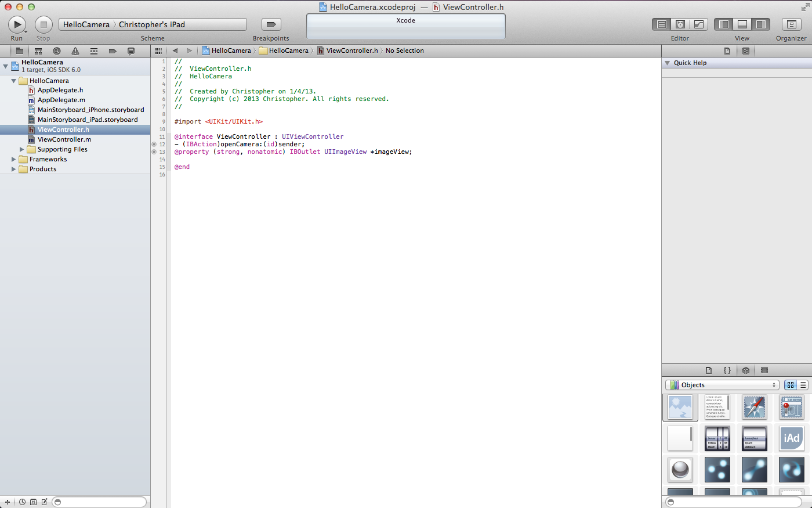Switch library to icon grid view
Viewport: 812px width, 508px height.
(x=791, y=385)
